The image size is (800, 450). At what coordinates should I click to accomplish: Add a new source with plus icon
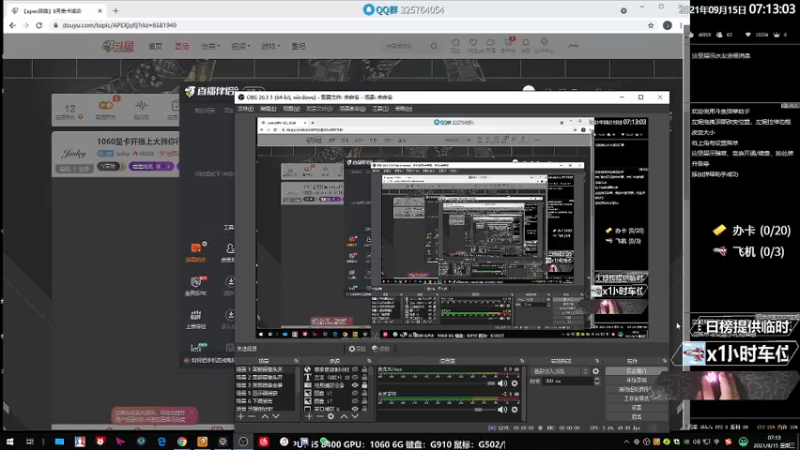pos(309,416)
